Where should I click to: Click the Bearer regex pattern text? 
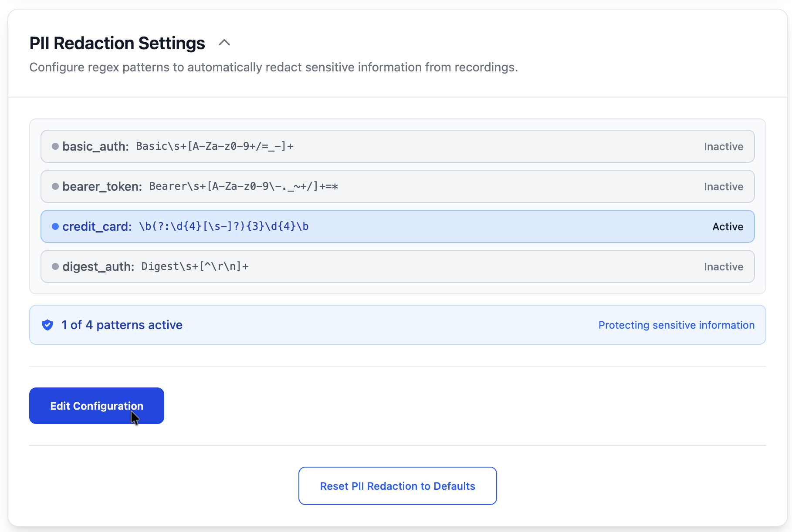[x=244, y=186]
